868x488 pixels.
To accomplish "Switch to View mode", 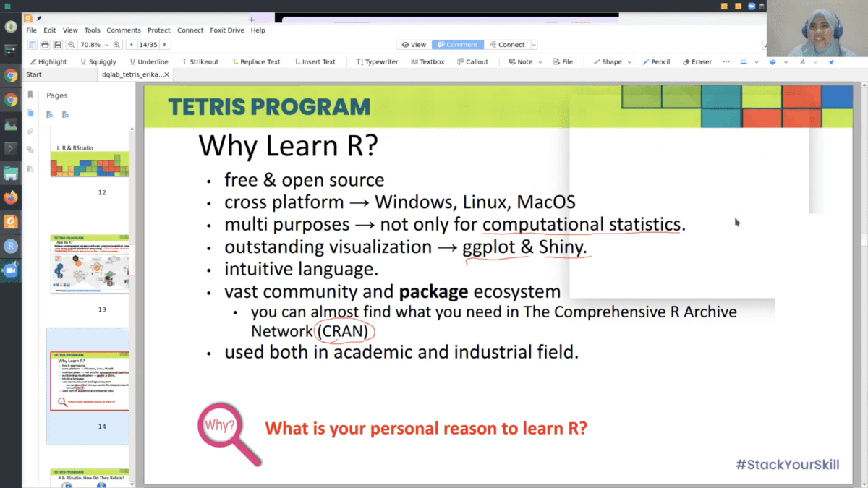I will click(x=414, y=45).
